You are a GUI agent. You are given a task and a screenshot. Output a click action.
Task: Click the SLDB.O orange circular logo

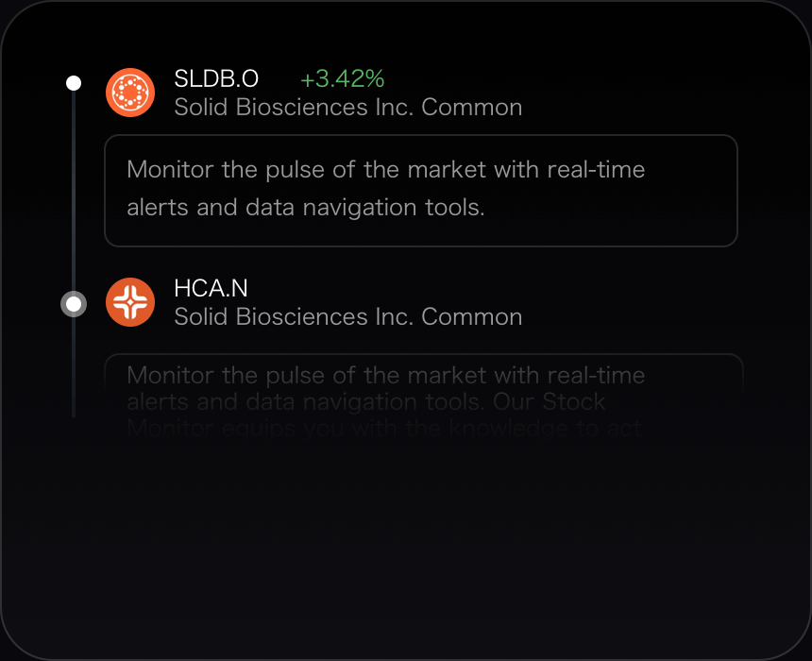coord(130,93)
